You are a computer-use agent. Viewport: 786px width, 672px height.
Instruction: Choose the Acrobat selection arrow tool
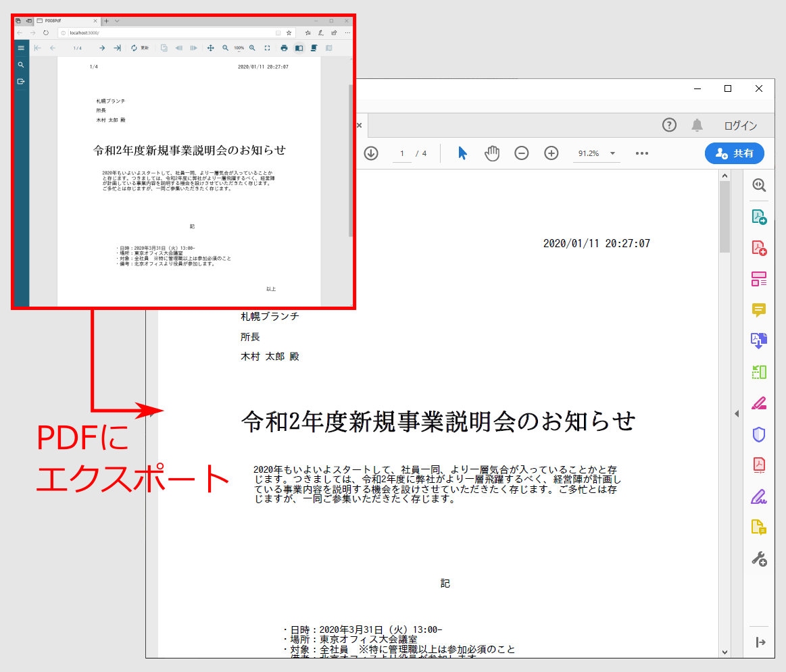point(462,153)
